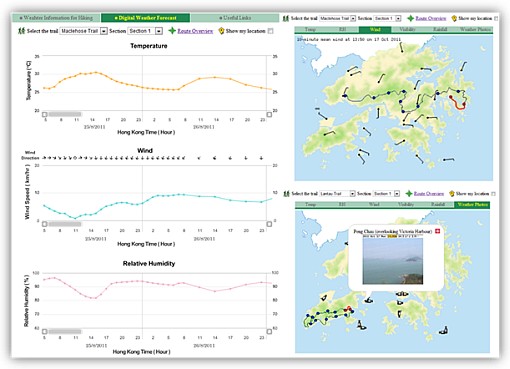Select the Visibility tab above the photo map
510x369 pixels.
tap(406, 205)
